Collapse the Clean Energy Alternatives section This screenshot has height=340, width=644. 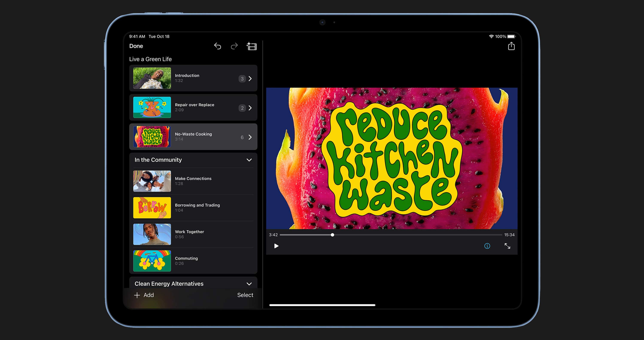[x=249, y=283]
